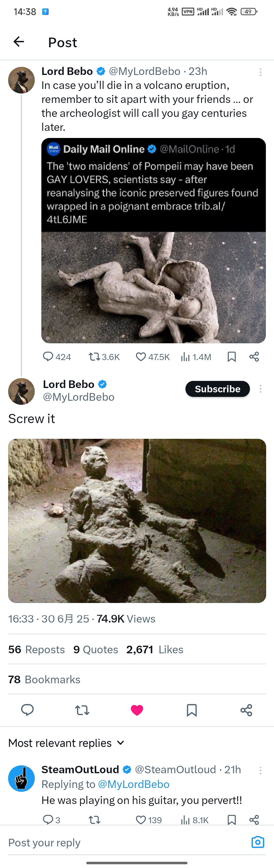Like the first post with 47.5K likes
This screenshot has width=274, height=868.
pyautogui.click(x=152, y=357)
